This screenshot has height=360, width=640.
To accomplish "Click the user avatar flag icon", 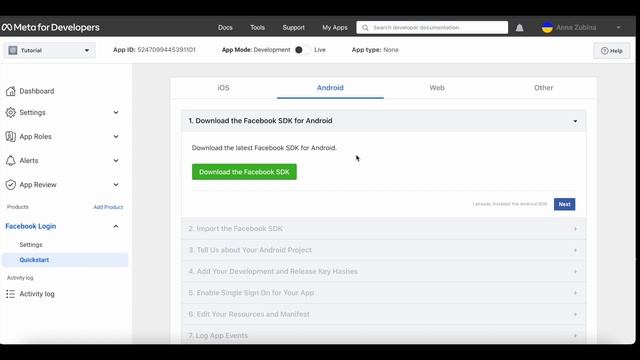I will [547, 27].
